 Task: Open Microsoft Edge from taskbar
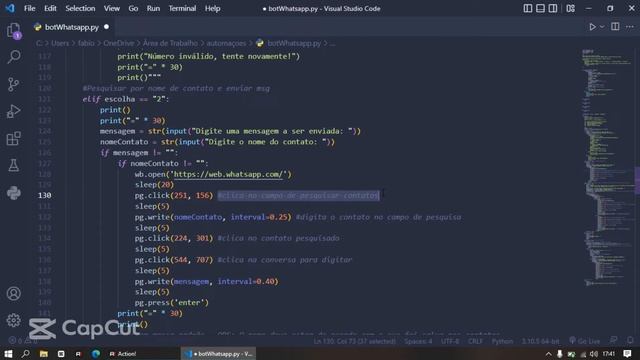coord(96,353)
